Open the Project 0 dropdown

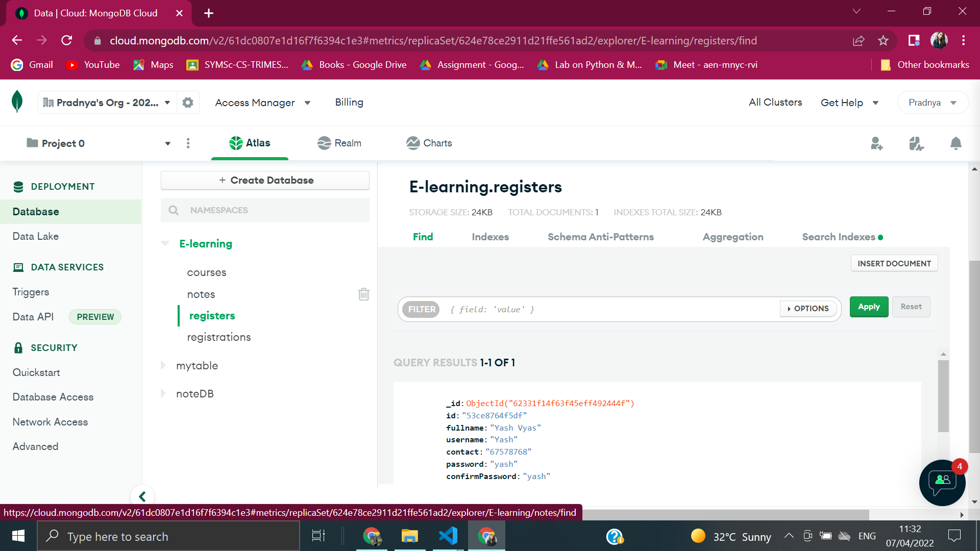(167, 143)
